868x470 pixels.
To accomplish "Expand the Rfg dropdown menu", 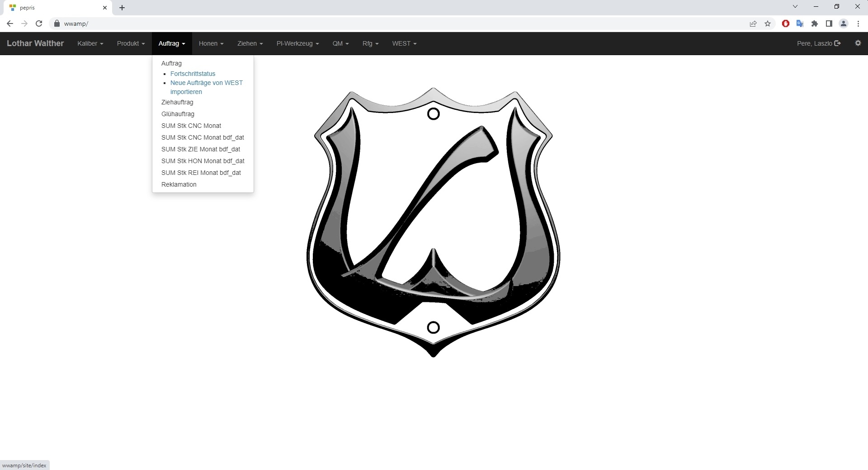I will tap(371, 43).
